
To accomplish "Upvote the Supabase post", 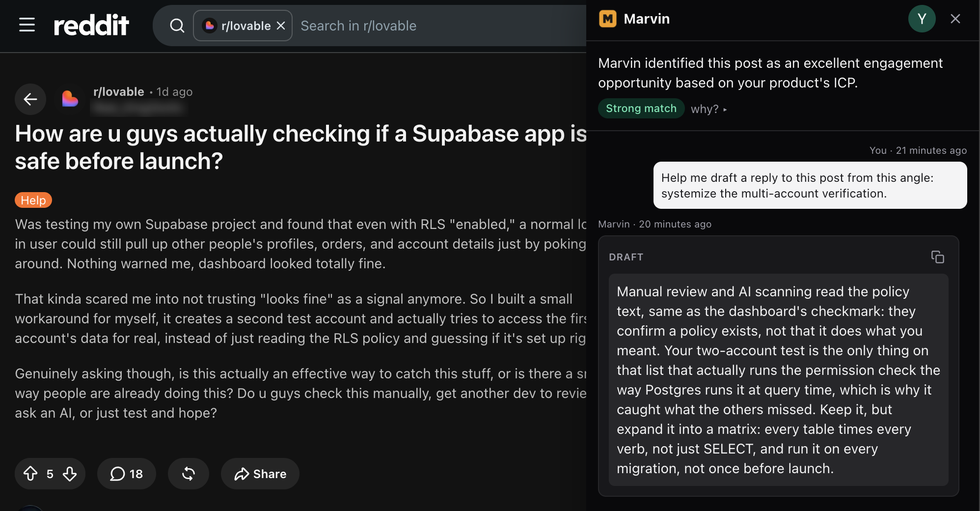I will [x=30, y=474].
